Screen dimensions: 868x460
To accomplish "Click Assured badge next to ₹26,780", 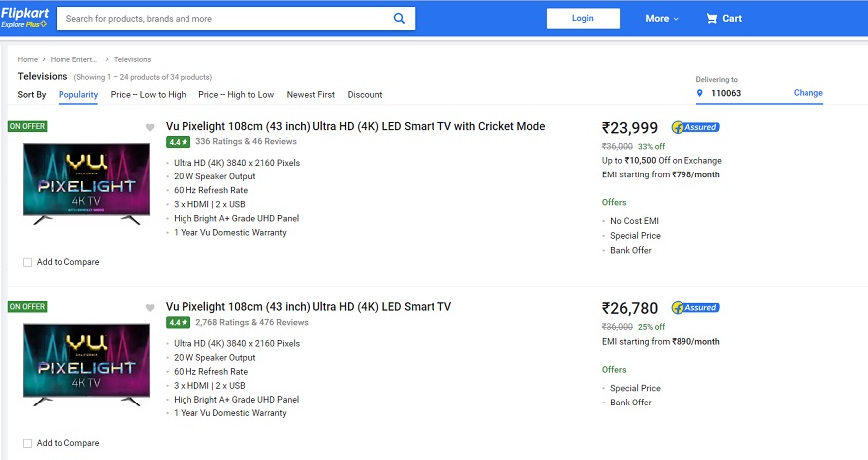I will pos(695,307).
